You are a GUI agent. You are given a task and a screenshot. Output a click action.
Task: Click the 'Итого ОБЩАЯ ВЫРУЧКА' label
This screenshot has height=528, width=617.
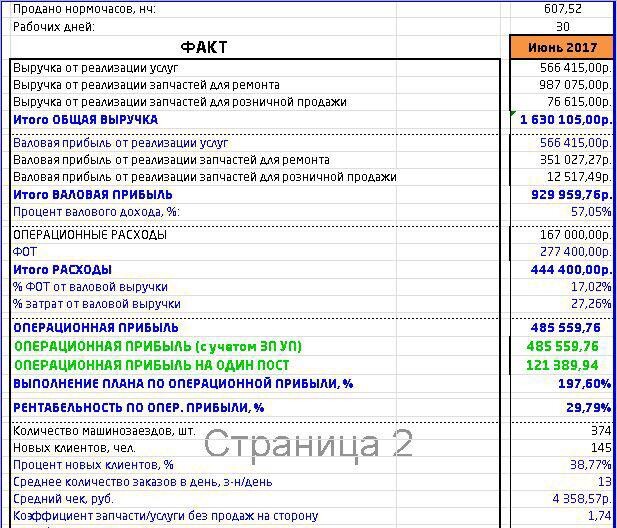tap(85, 120)
